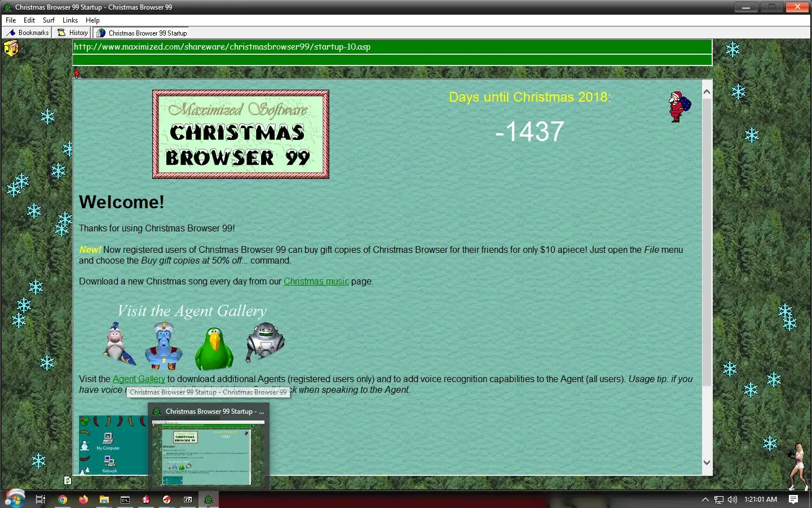This screenshot has height=508, width=812.
Task: Open the Surf menu
Action: pyautogui.click(x=48, y=20)
